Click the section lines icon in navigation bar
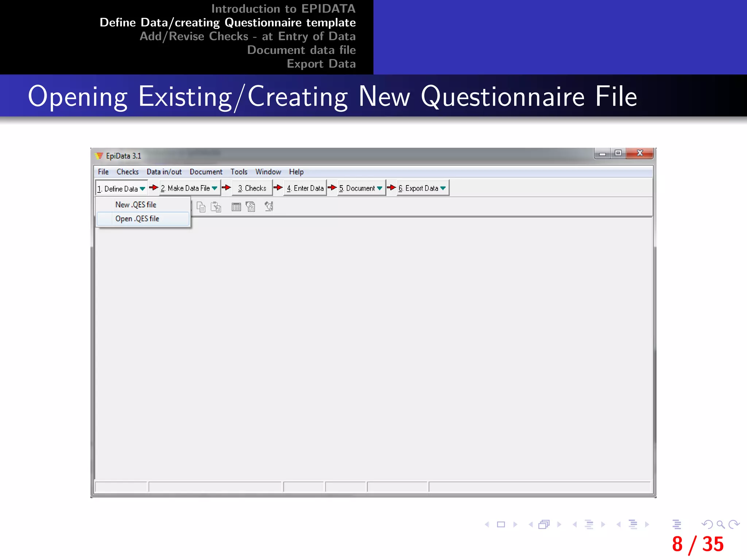Image resolution: width=747 pixels, height=560 pixels. pos(633,524)
